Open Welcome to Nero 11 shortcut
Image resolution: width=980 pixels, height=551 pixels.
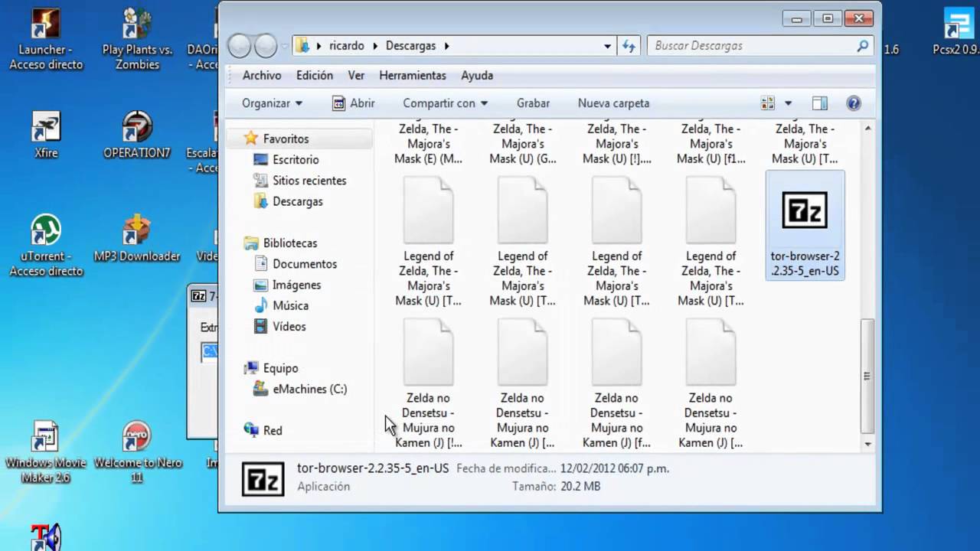pos(137,452)
